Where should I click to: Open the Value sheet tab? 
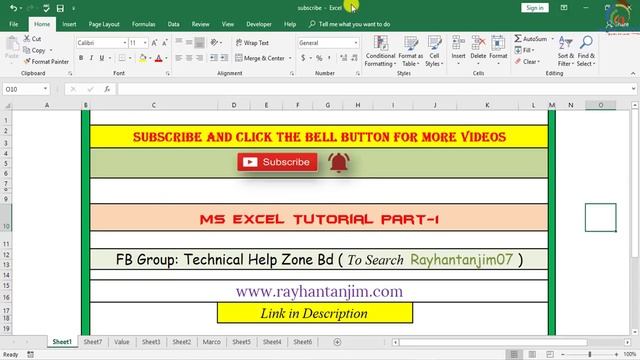[x=122, y=342]
